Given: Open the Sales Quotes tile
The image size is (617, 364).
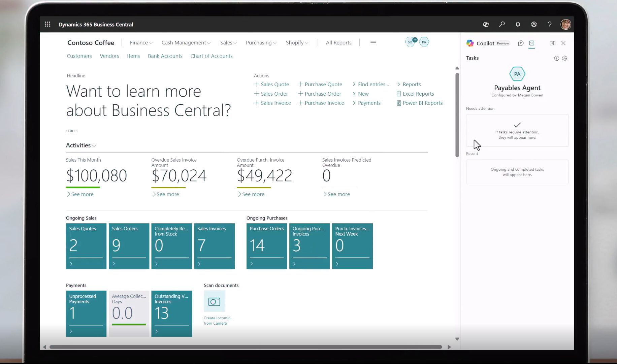Looking at the screenshot, I should tap(86, 246).
